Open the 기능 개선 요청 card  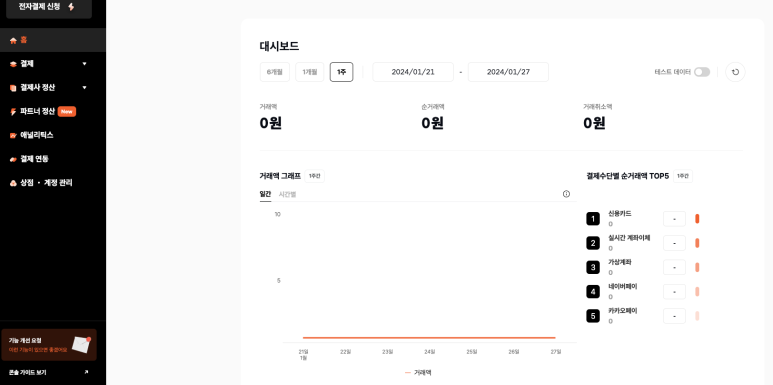pos(49,345)
